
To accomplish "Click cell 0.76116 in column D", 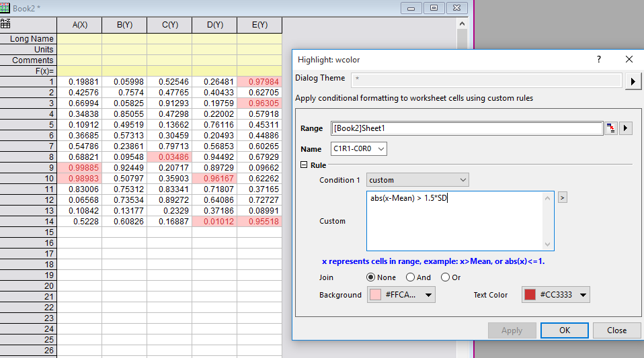I will (x=215, y=124).
